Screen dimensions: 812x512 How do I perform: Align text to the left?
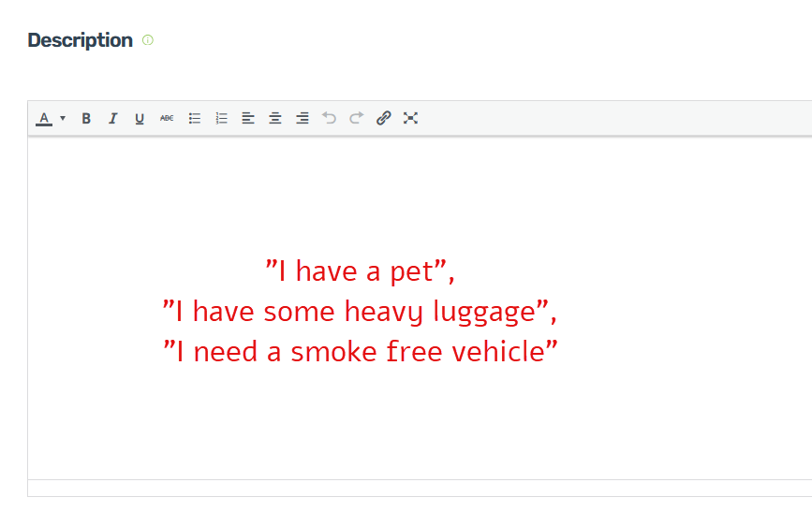point(248,118)
